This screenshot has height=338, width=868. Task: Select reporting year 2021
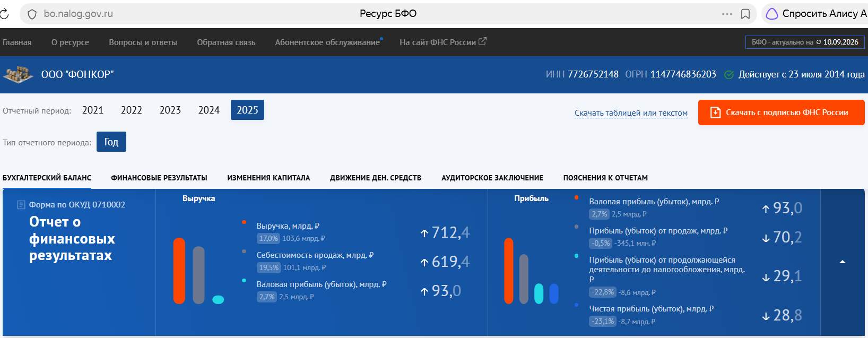(x=93, y=110)
